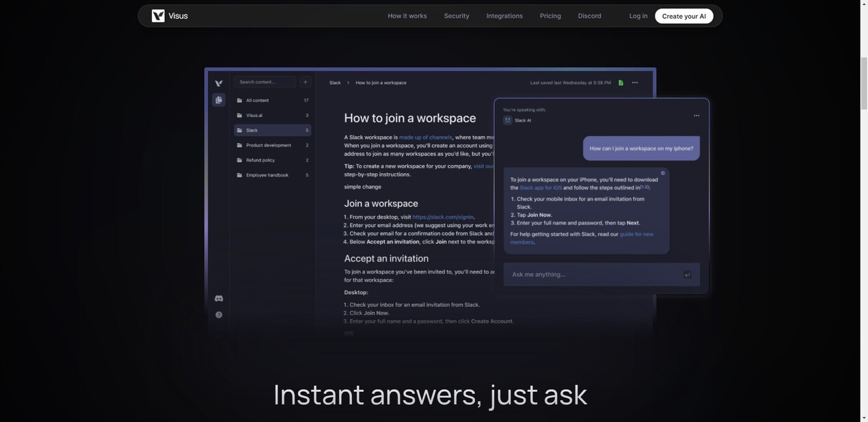Open the How it works nav link
Screen dimensions: 868x422
coord(407,16)
